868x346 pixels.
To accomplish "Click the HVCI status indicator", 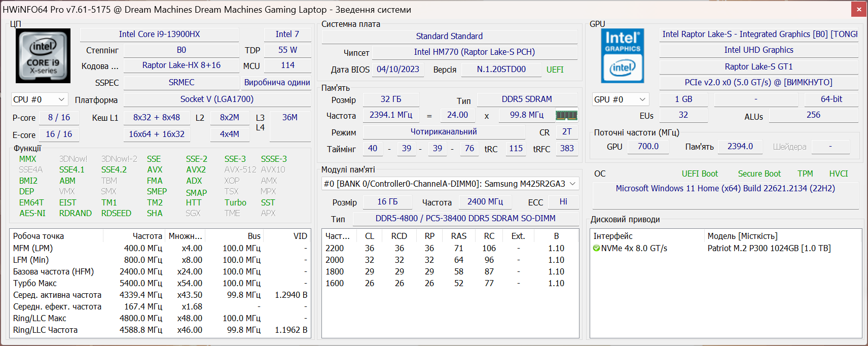I will (x=838, y=174).
